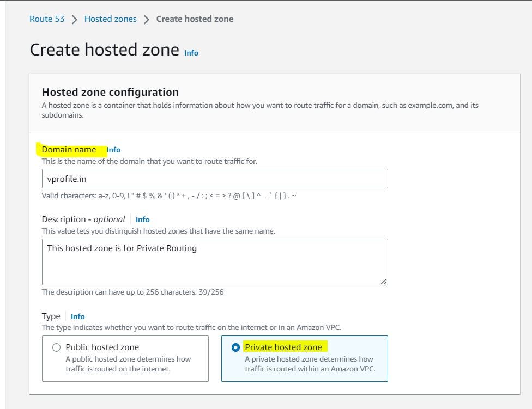Open Info next to the highlighted Domain name label
The height and width of the screenshot is (409, 532).
(x=113, y=150)
